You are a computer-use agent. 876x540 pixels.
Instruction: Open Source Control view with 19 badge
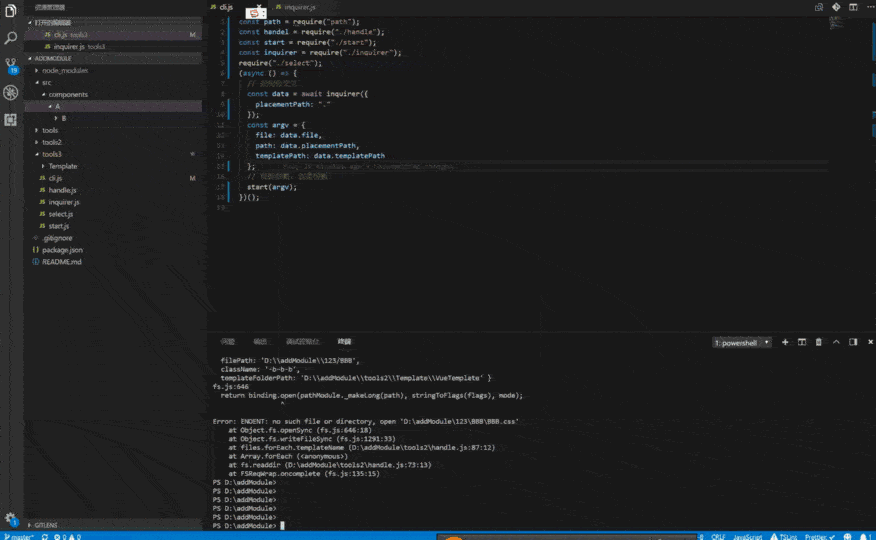coord(11,65)
